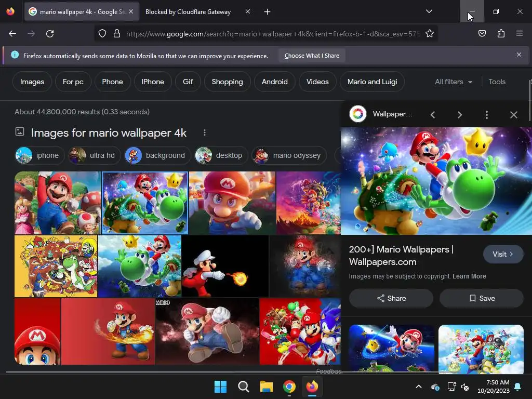Open File Explorer from taskbar
The height and width of the screenshot is (399, 532).
coord(267,387)
